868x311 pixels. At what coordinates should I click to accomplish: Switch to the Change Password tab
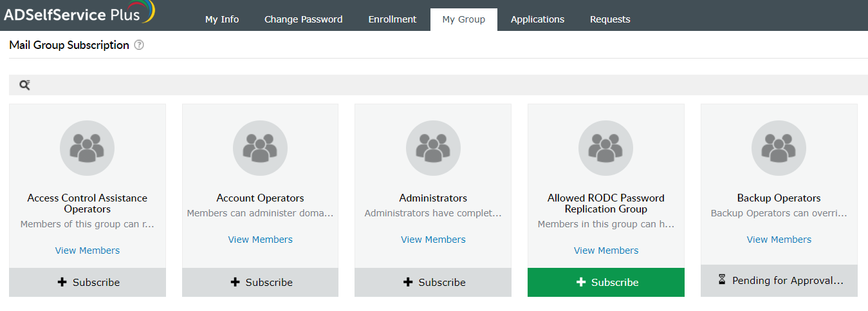[x=303, y=19]
